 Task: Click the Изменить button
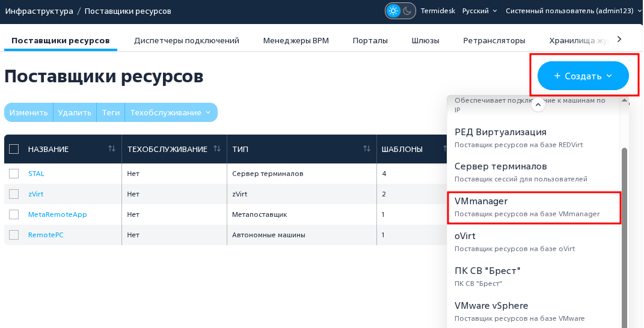coord(29,112)
